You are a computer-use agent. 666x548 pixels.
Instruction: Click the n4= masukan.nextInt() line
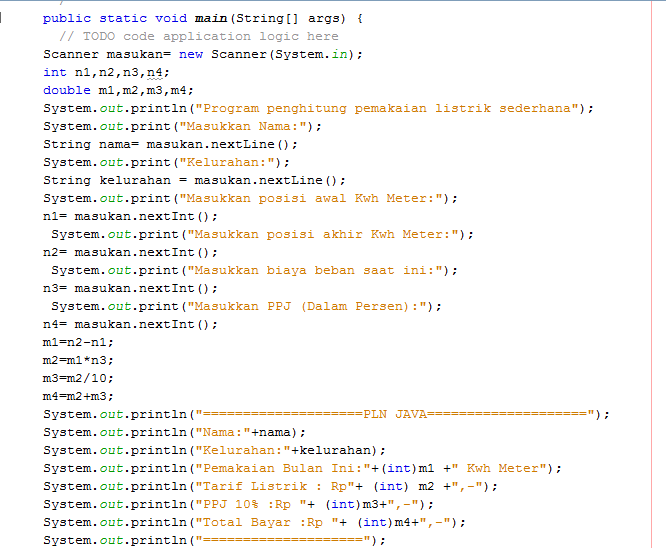click(130, 325)
